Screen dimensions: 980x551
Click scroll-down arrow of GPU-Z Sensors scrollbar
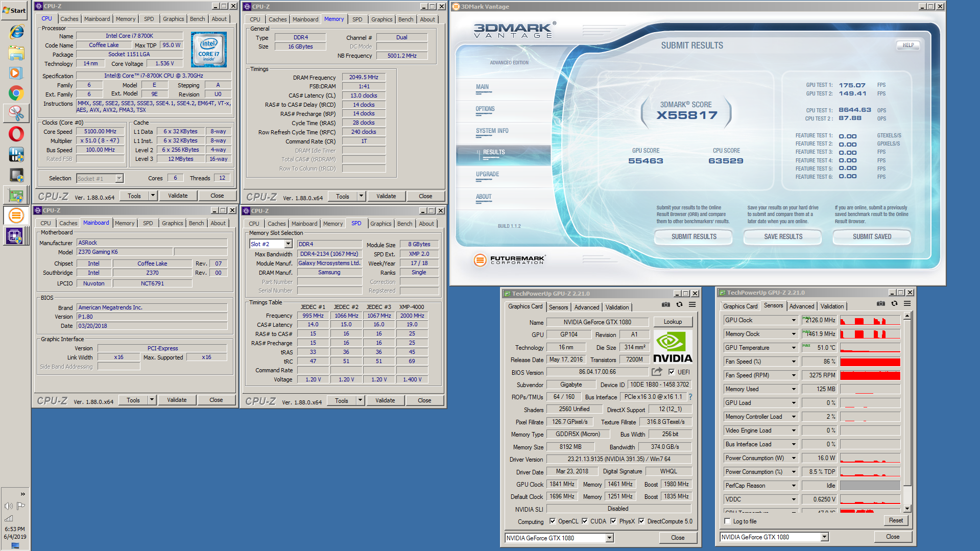click(x=907, y=509)
